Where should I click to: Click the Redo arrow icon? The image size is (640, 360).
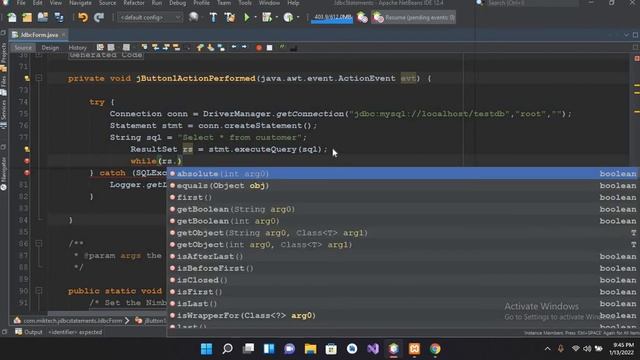click(99, 18)
